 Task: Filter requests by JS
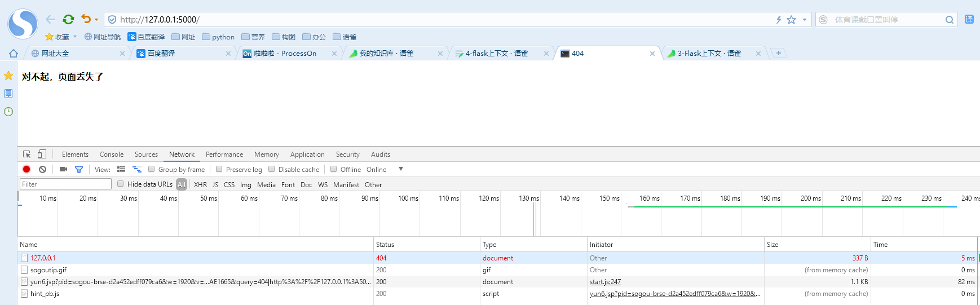point(215,184)
